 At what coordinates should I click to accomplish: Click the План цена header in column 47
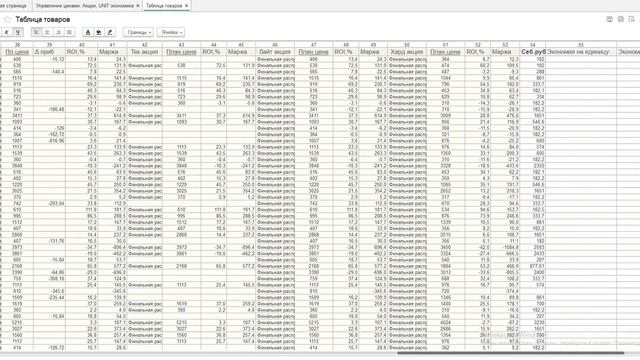(313, 52)
